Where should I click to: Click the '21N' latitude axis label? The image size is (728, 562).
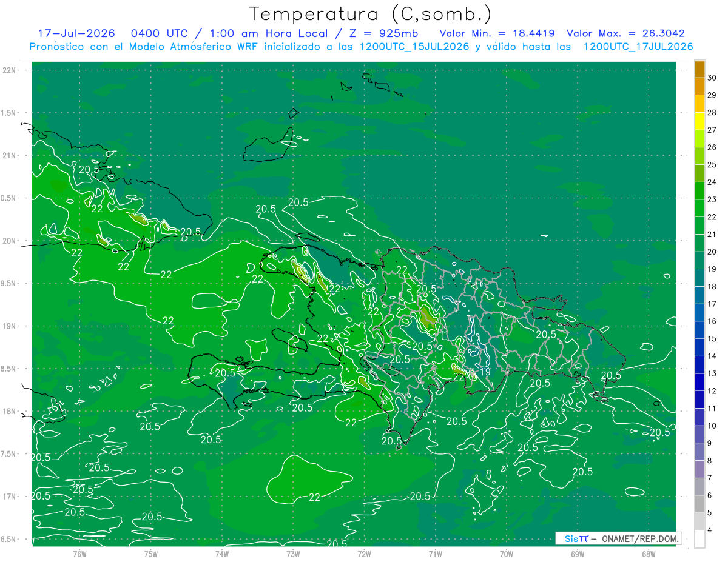tap(9, 156)
